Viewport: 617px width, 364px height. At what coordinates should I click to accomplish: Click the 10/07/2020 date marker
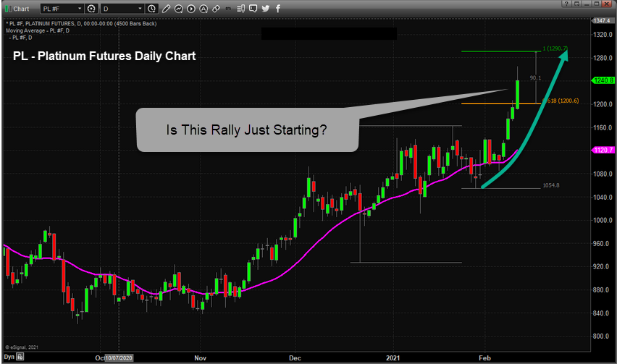tap(119, 357)
